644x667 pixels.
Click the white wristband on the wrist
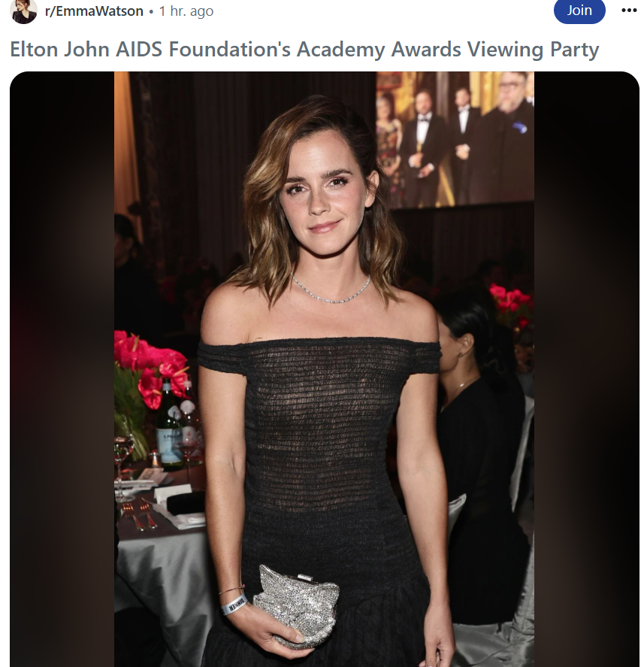click(x=234, y=604)
